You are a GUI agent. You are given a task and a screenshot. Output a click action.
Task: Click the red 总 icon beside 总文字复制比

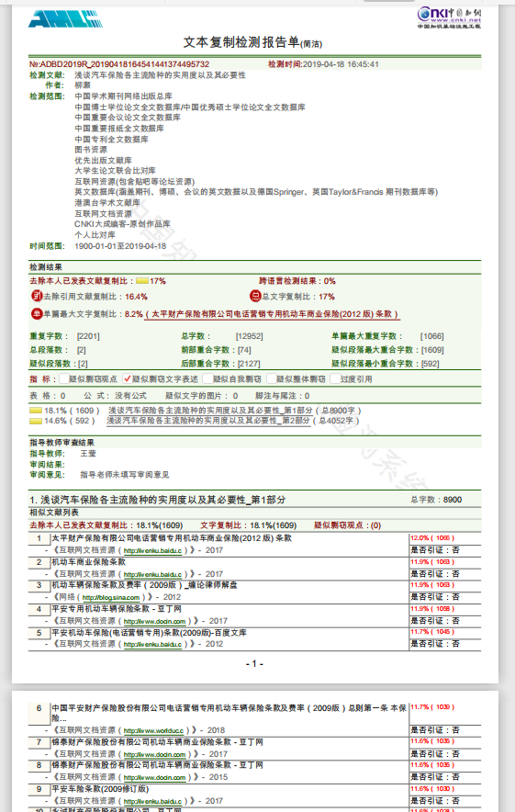255,296
